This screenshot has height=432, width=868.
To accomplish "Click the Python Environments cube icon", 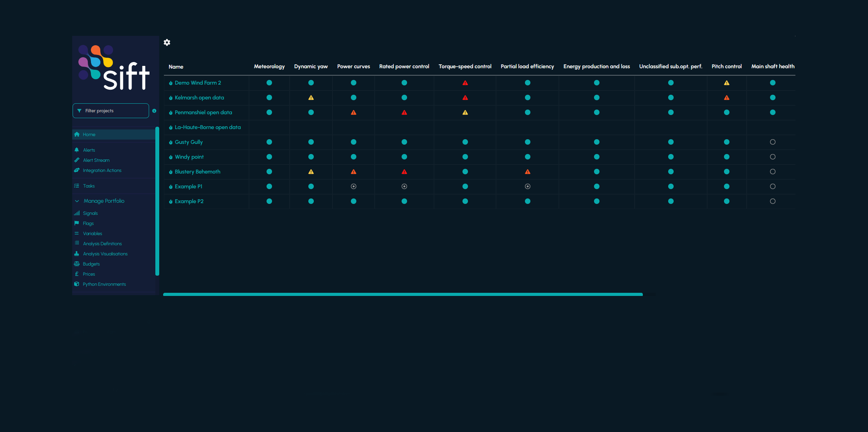I will pyautogui.click(x=77, y=284).
